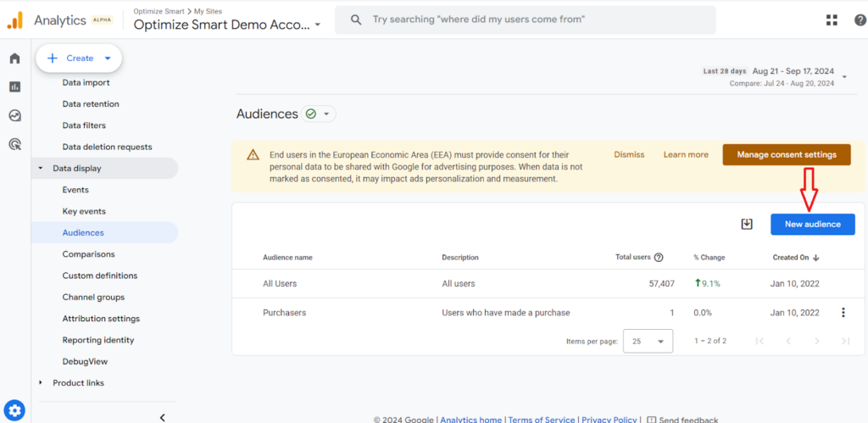Open the date range dropdown
Screen dimensions: 868x423
click(844, 76)
